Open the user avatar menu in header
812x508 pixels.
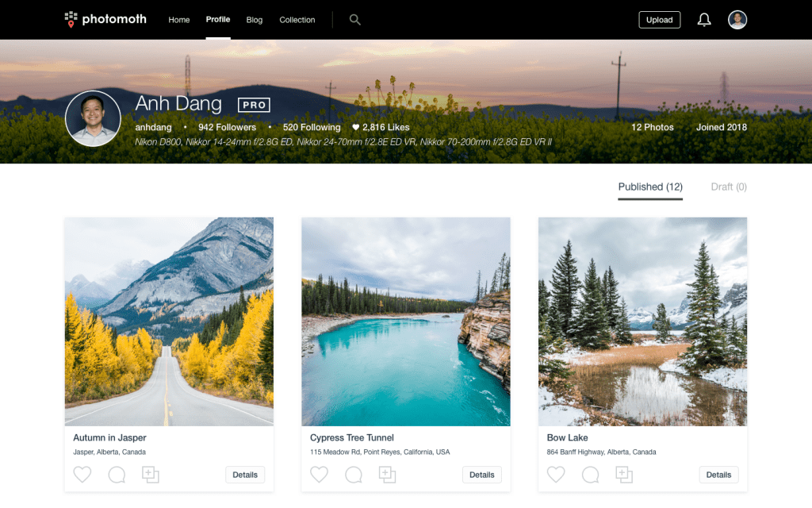[737, 20]
